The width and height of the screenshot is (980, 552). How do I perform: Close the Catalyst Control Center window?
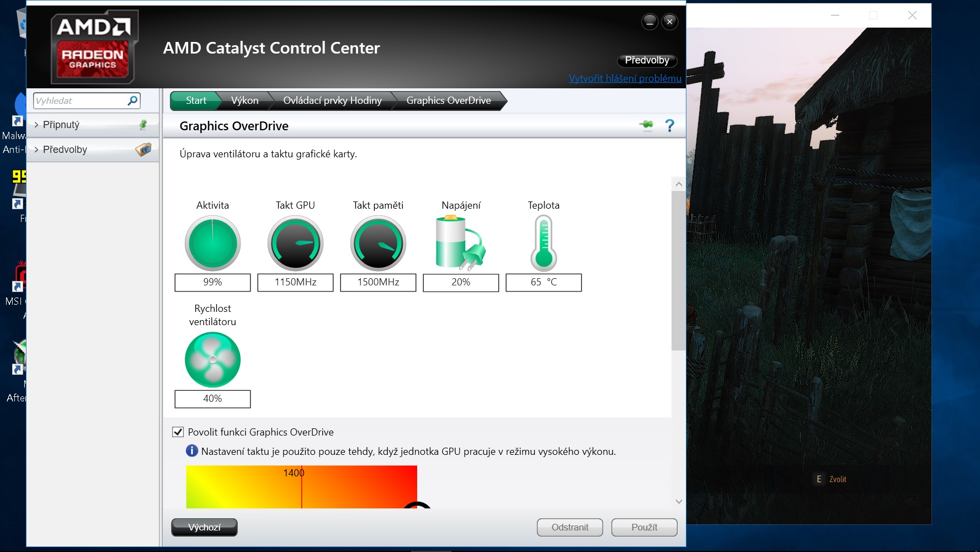[669, 22]
